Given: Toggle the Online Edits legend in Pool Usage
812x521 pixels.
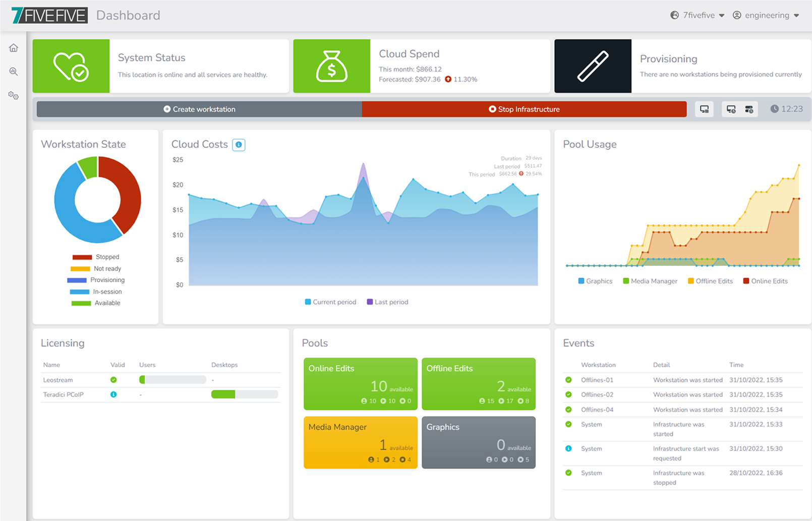Looking at the screenshot, I should pyautogui.click(x=765, y=281).
